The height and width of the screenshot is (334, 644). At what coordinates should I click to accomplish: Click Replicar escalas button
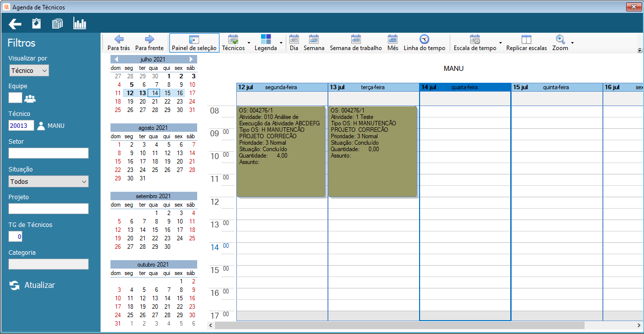[527, 43]
